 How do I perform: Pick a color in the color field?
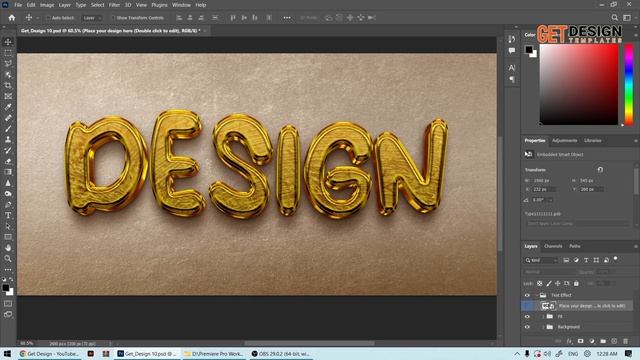[579, 84]
